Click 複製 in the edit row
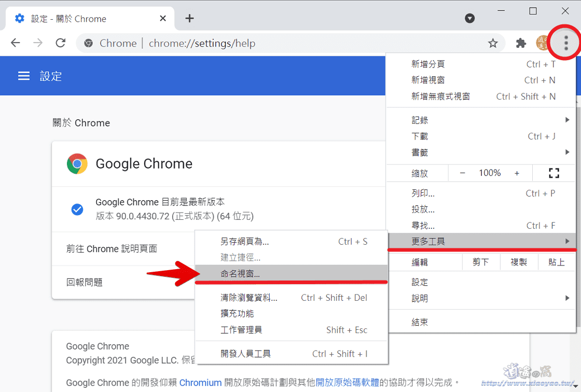The image size is (581, 392). 518,262
